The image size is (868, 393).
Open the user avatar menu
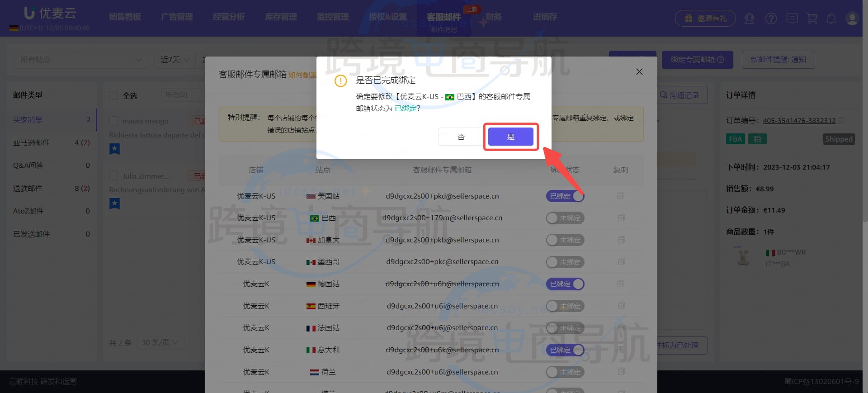(852, 19)
